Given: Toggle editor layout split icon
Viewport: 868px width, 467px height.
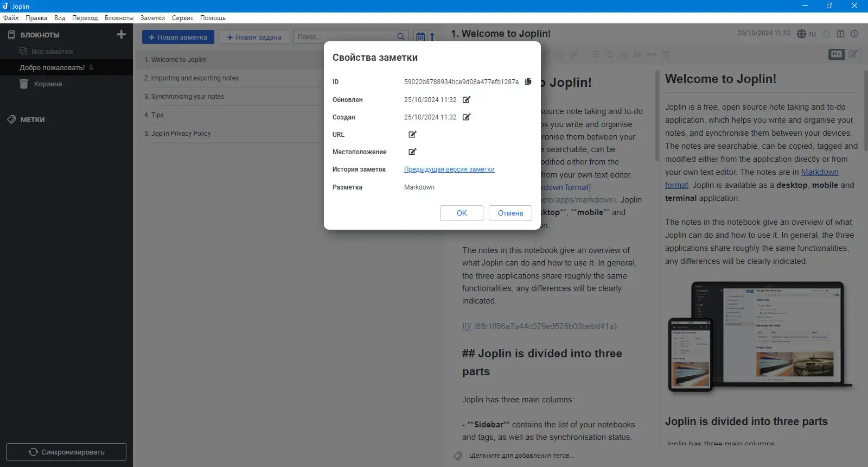Looking at the screenshot, I should (x=840, y=34).
